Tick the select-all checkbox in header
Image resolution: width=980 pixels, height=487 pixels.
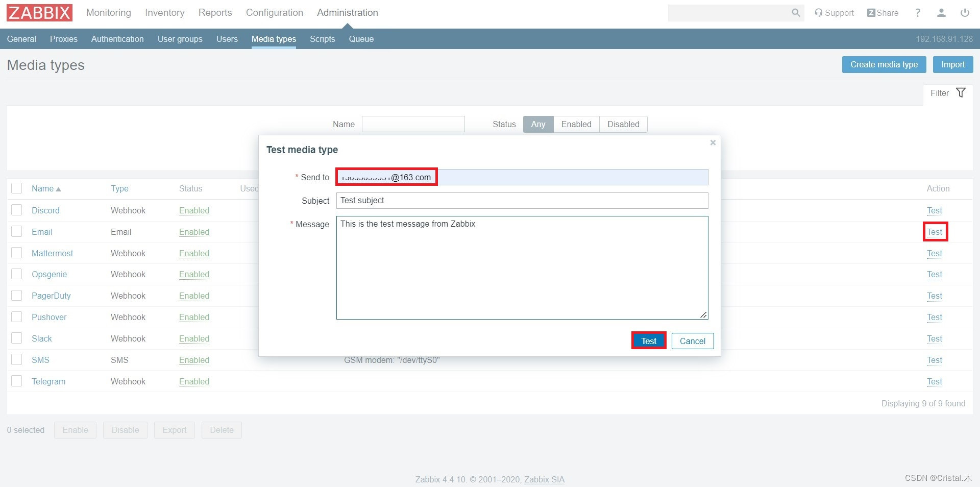click(16, 188)
